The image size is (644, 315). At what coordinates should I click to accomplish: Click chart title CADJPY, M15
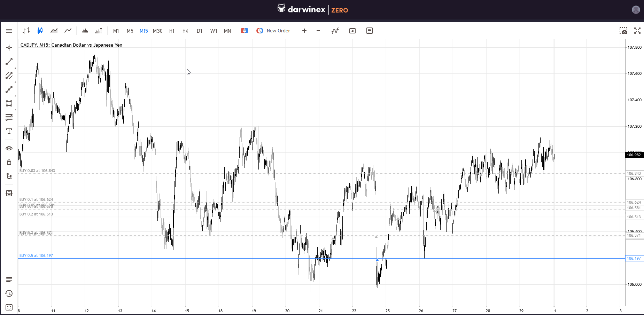click(x=71, y=45)
